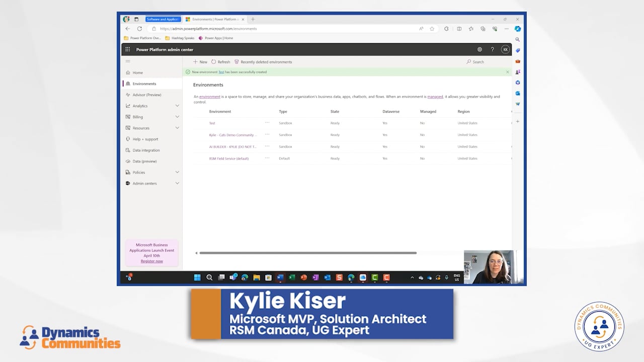The width and height of the screenshot is (644, 362).
Task: Open the KK account profile avatar
Action: (x=505, y=49)
